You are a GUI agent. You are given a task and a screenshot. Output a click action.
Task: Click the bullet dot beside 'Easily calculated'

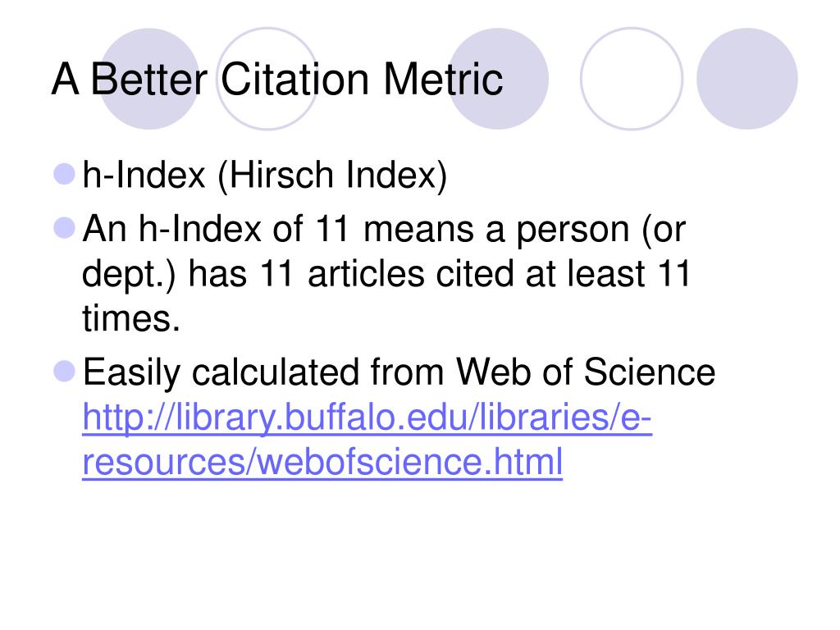(65, 372)
